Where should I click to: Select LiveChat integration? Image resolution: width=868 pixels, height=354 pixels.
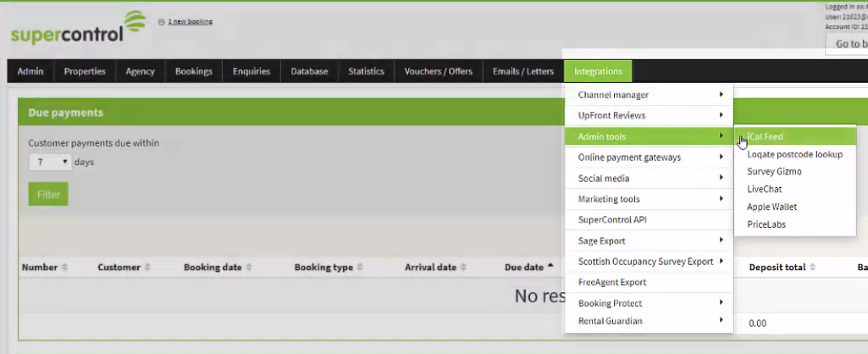(x=795, y=190)
